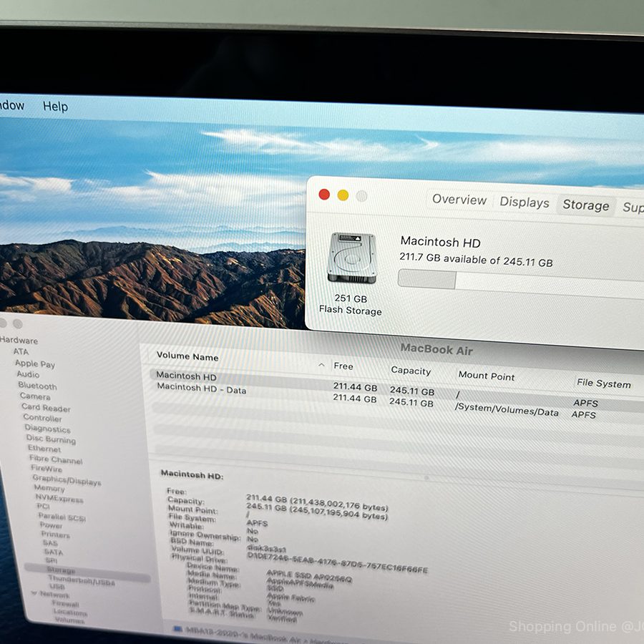Select SATA in the sidebar
Image resolution: width=644 pixels, height=644 pixels.
pyautogui.click(x=54, y=552)
